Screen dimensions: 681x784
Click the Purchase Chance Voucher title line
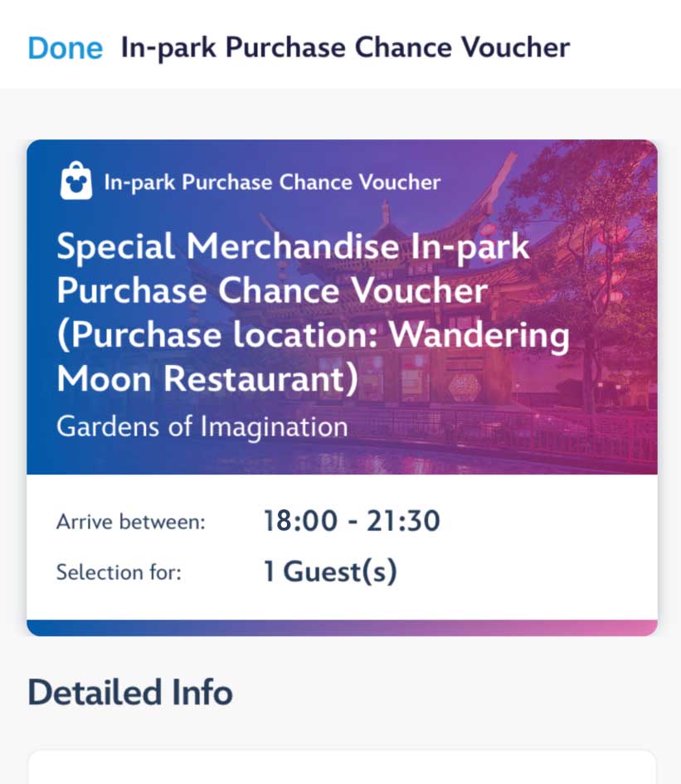coord(272,290)
